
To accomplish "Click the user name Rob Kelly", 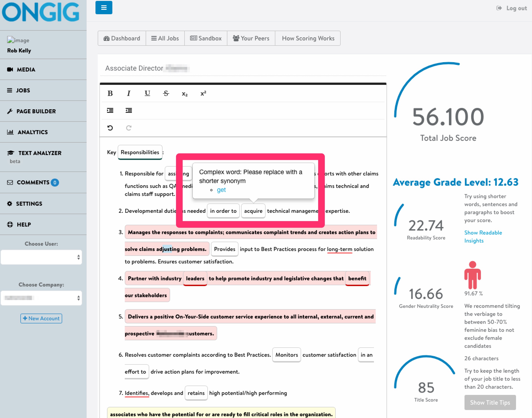I will 19,50.
